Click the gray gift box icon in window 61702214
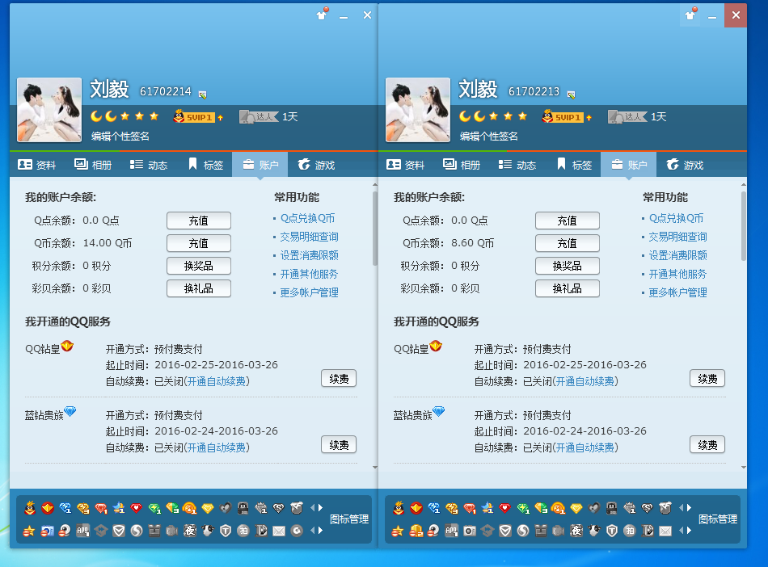This screenshot has height=567, width=768. [154, 531]
